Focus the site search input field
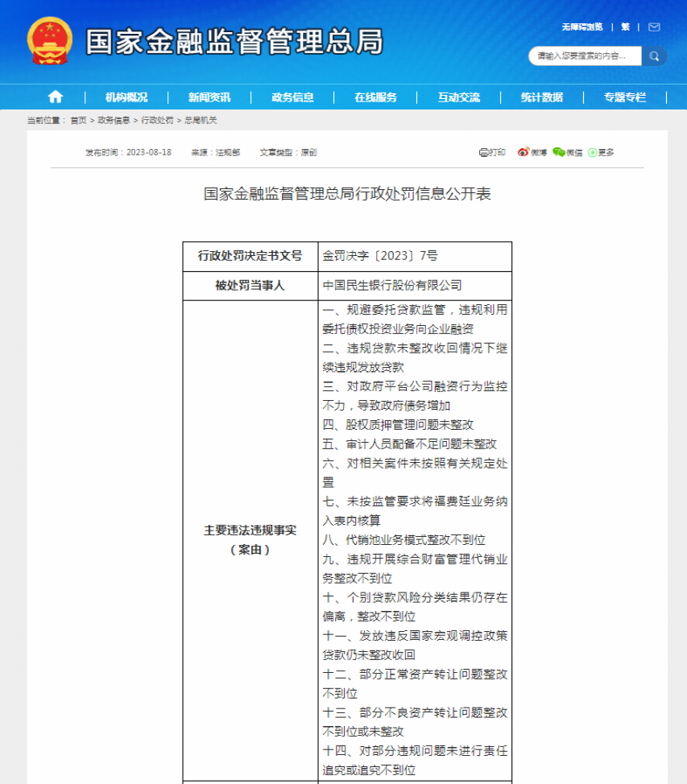The image size is (687, 784). click(585, 56)
